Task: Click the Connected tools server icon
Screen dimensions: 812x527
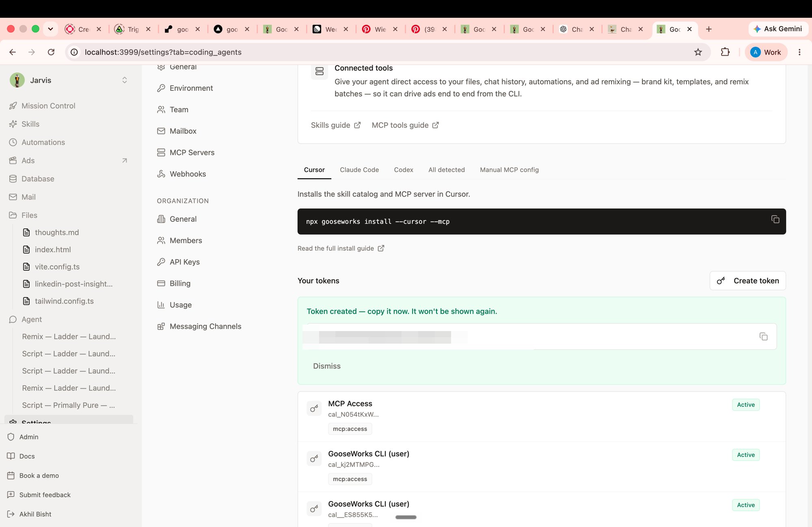Action: coord(320,71)
